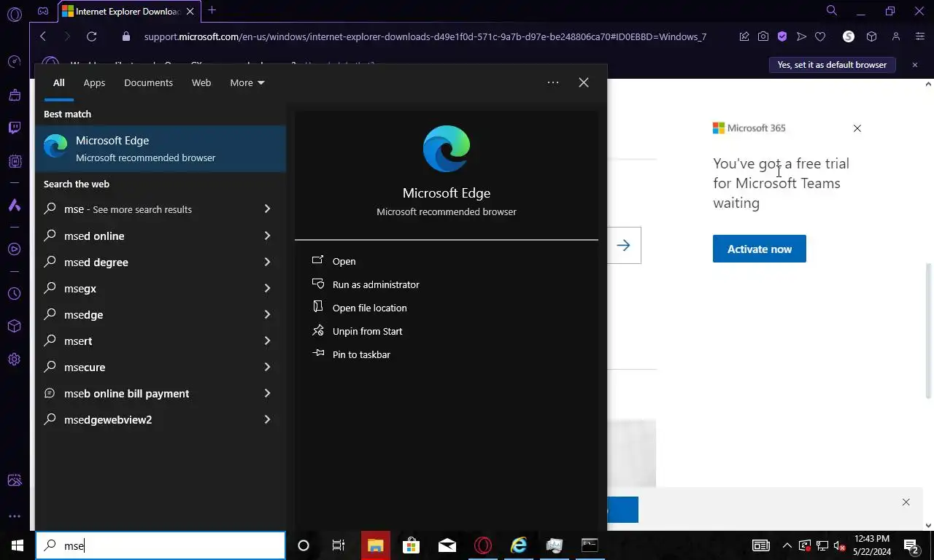Image resolution: width=934 pixels, height=560 pixels.
Task: Open the snapshot camera tool
Action: tap(763, 36)
